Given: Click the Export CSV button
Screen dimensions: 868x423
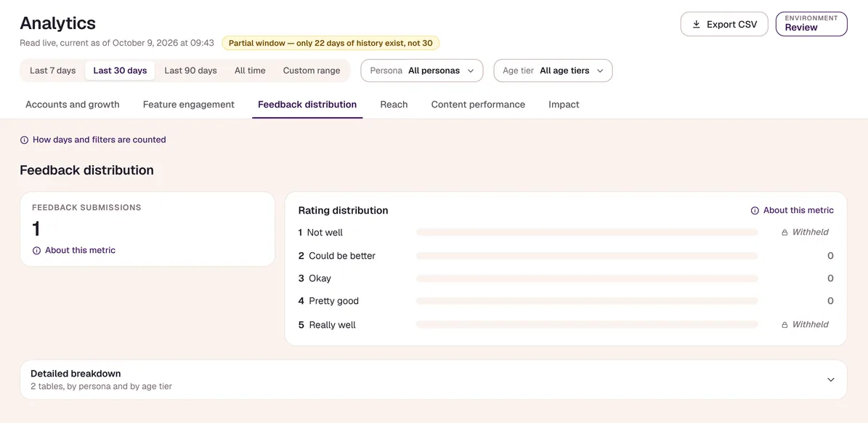Looking at the screenshot, I should tap(724, 25).
